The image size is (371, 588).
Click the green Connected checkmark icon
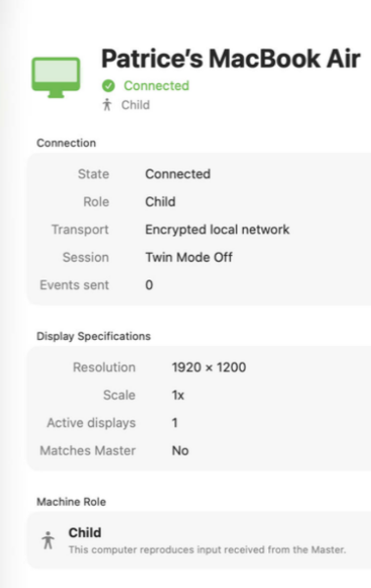(109, 86)
